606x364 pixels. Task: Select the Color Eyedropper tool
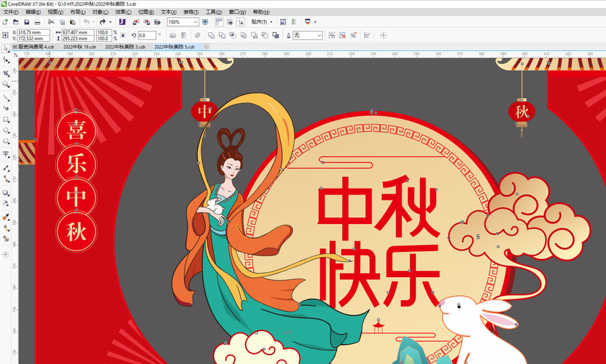[5, 217]
